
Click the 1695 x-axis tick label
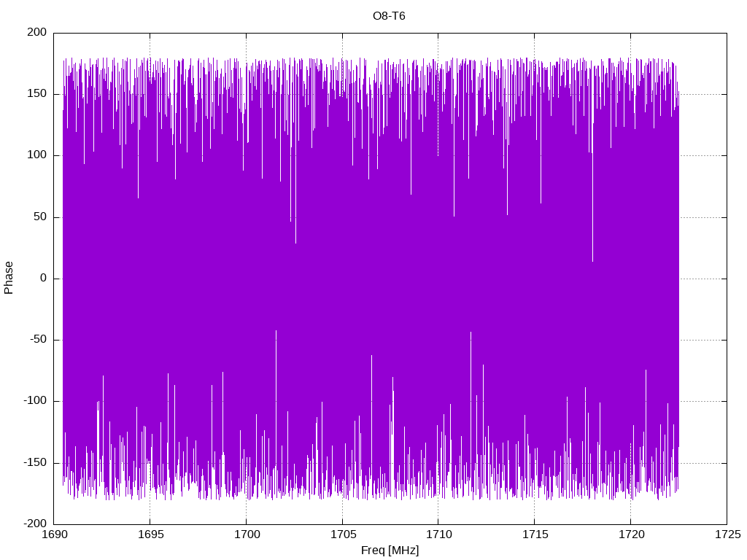(x=150, y=534)
